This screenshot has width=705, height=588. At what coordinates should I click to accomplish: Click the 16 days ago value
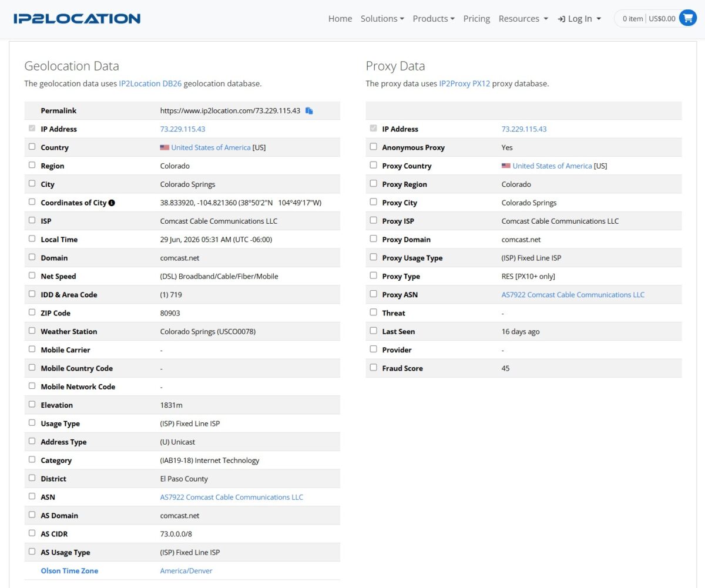tap(521, 331)
